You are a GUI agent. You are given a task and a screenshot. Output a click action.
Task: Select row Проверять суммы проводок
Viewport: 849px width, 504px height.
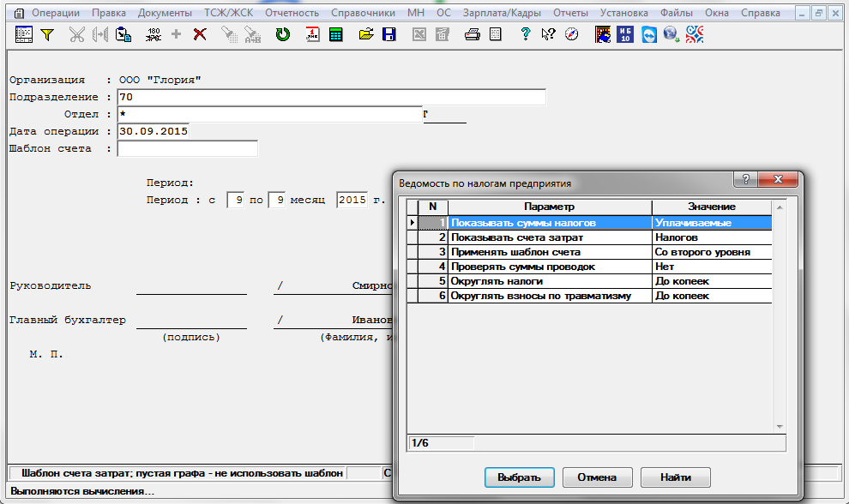589,267
